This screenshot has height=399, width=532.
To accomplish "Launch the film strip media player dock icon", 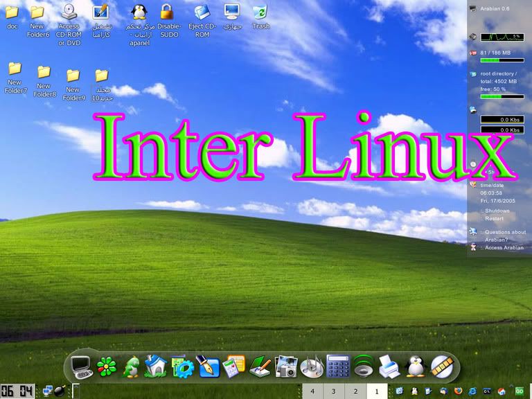I will (x=443, y=366).
